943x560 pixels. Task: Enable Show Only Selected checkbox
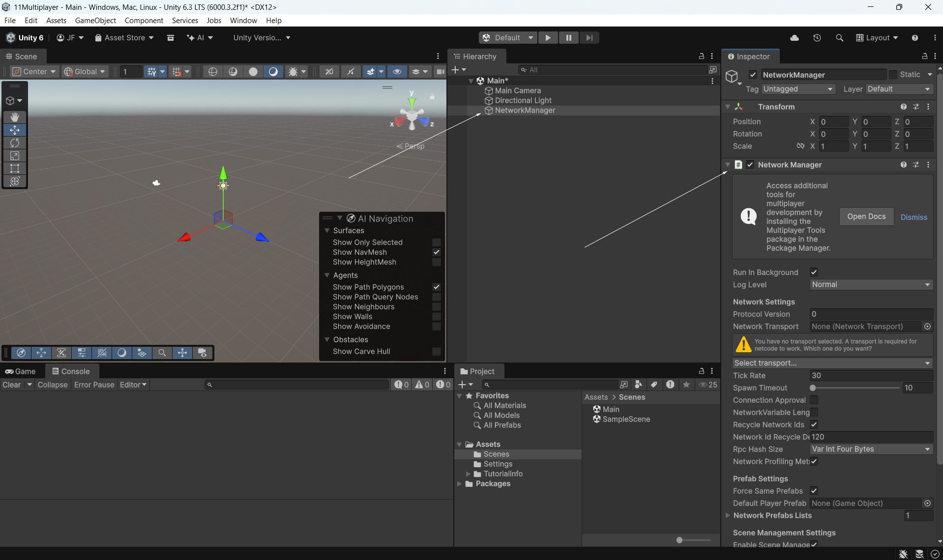436,242
